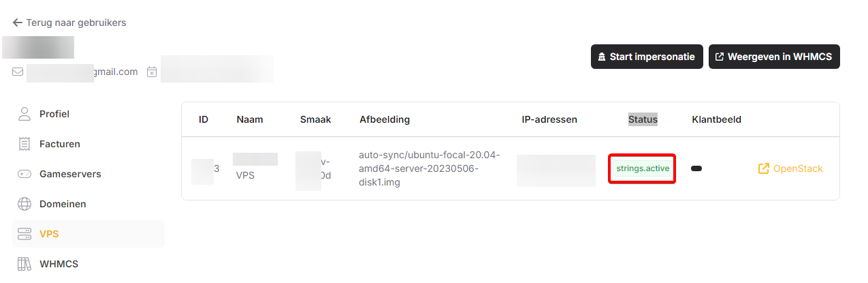868x283 pixels.
Task: Click the Domeinen globe icon
Action: [x=25, y=204]
